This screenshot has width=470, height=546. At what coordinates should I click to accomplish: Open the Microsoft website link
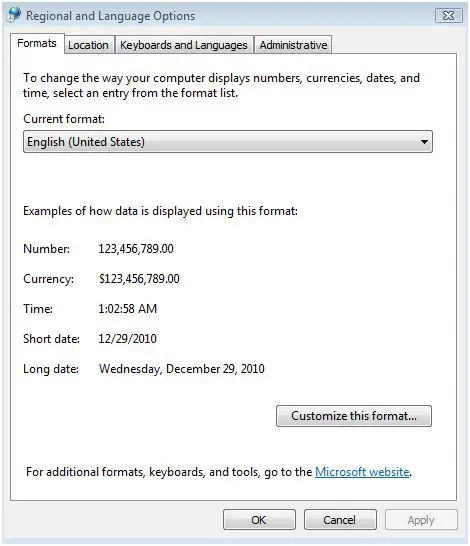[362, 472]
